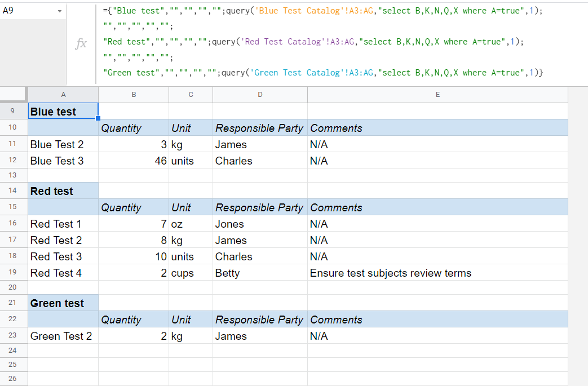
Task: Click Responsible Party header in row 22
Action: [x=260, y=320]
